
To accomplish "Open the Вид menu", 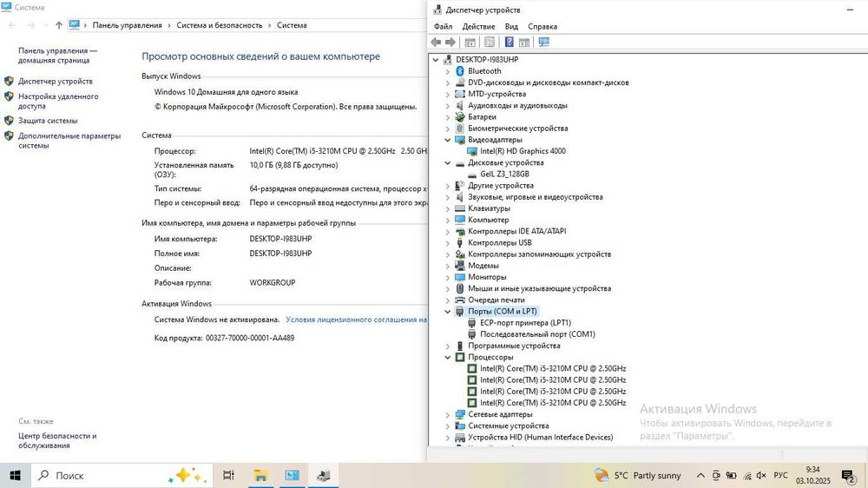I will 511,26.
